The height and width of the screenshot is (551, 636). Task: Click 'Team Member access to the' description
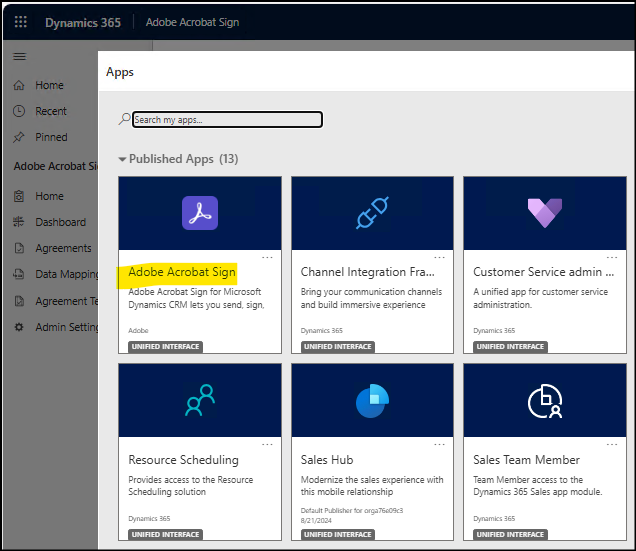coord(528,480)
